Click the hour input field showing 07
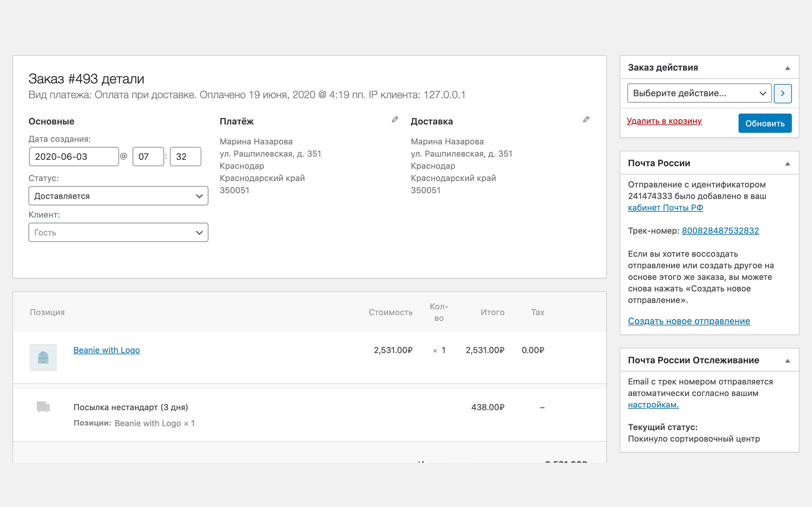This screenshot has height=507, width=812. pyautogui.click(x=148, y=157)
